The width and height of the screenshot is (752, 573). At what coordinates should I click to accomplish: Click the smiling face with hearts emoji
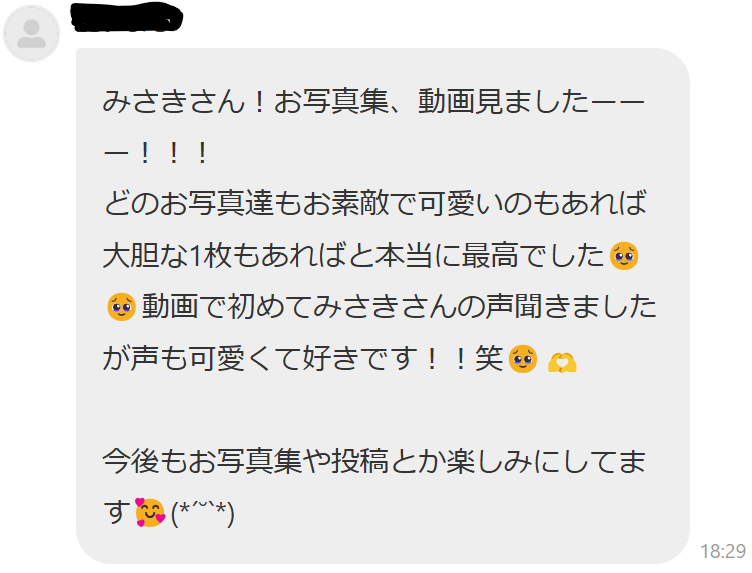150,512
